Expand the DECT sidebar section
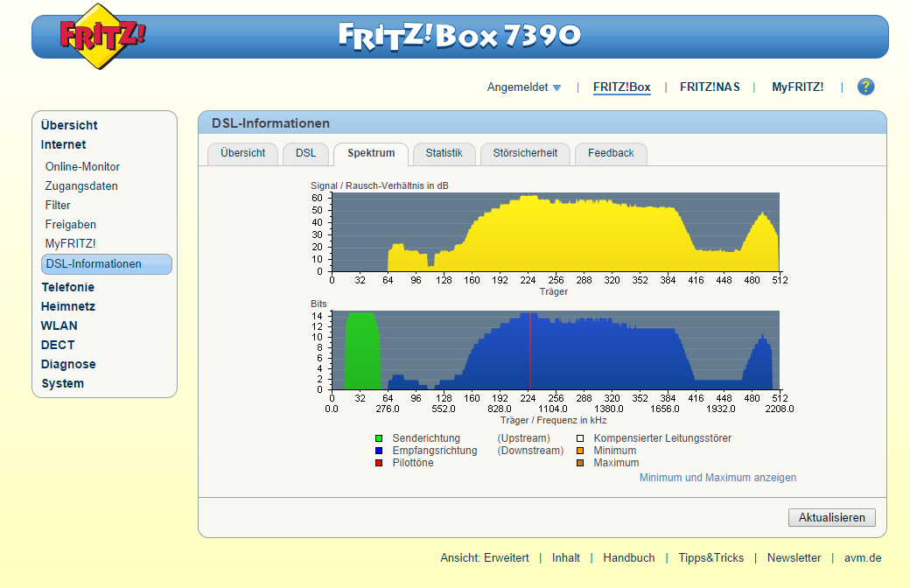Viewport: 910px width, 588px height. tap(58, 345)
